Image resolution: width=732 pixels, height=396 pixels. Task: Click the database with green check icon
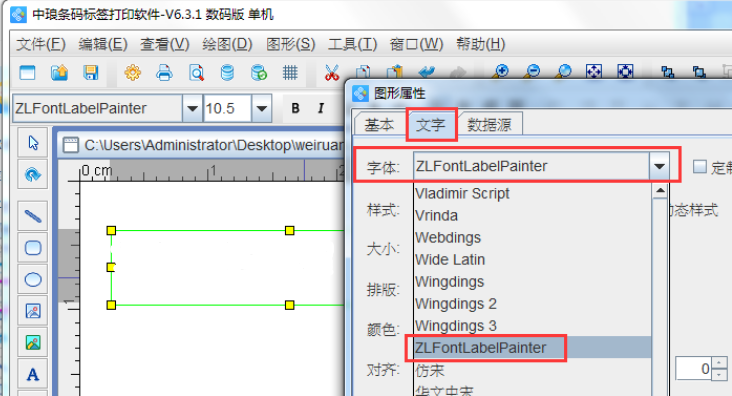tap(259, 73)
